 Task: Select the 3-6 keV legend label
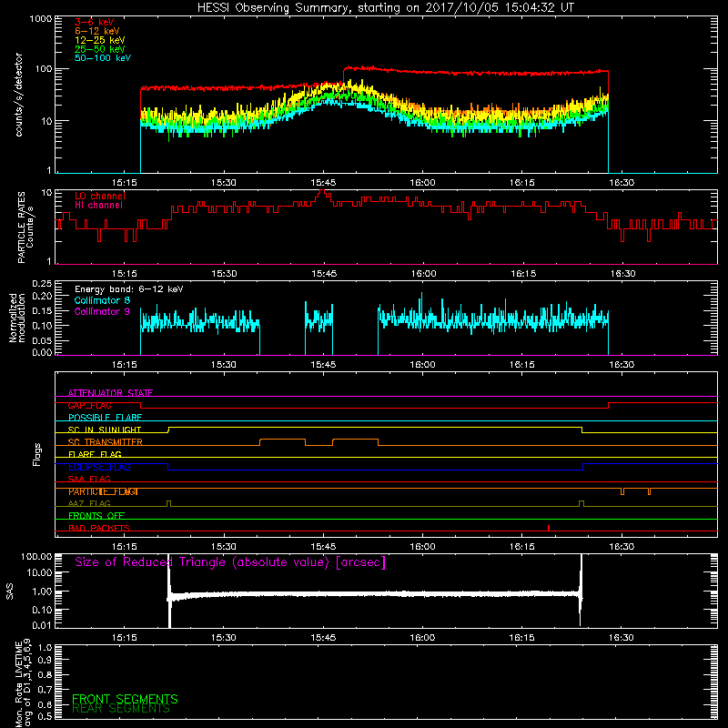[x=94, y=22]
